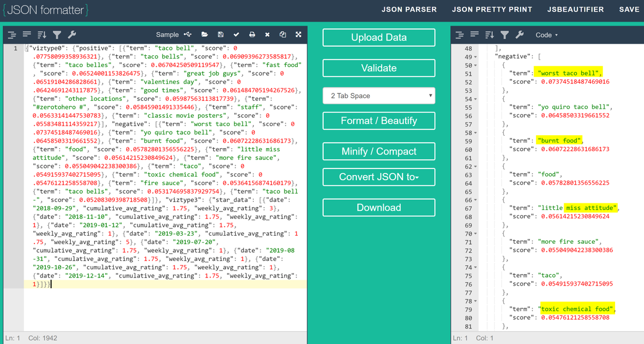Click the "yo quiro taco bell" value
The width and height of the screenshot is (644, 344).
[x=573, y=107]
